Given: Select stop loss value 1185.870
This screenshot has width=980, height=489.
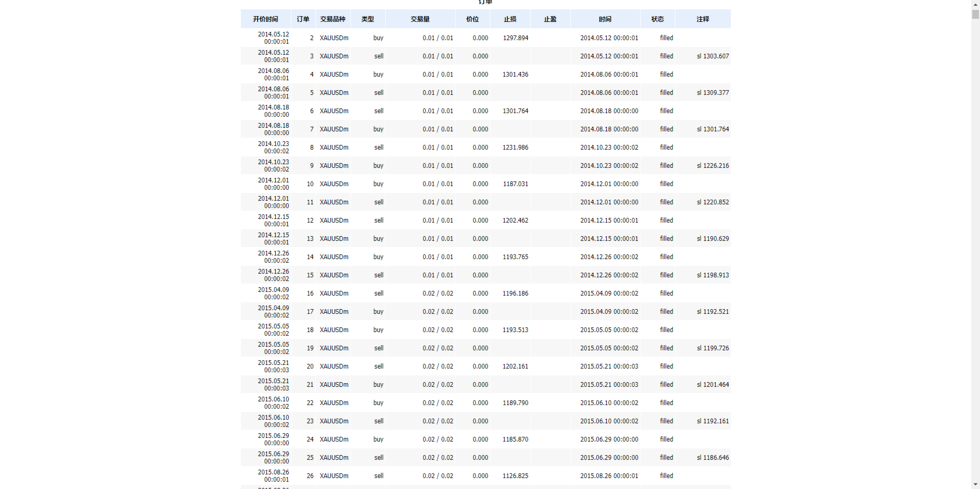Looking at the screenshot, I should pyautogui.click(x=516, y=439).
